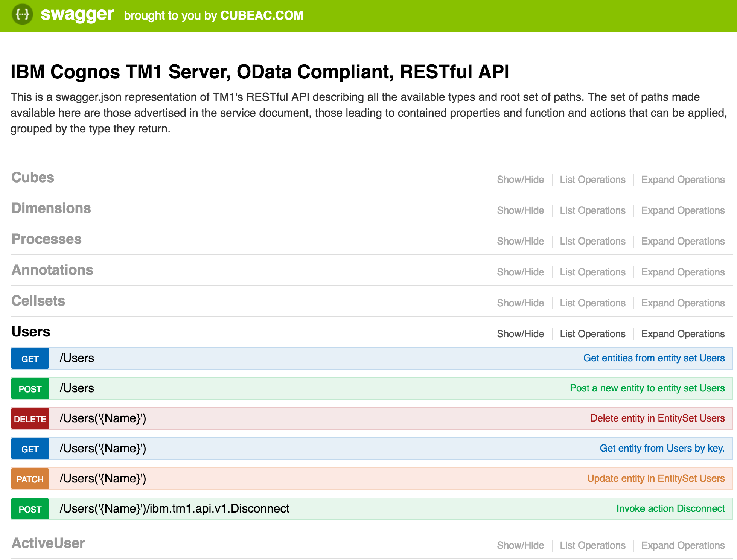Viewport: 737px width, 560px height.
Task: Toggle Show/Hide for Processes
Action: click(520, 241)
